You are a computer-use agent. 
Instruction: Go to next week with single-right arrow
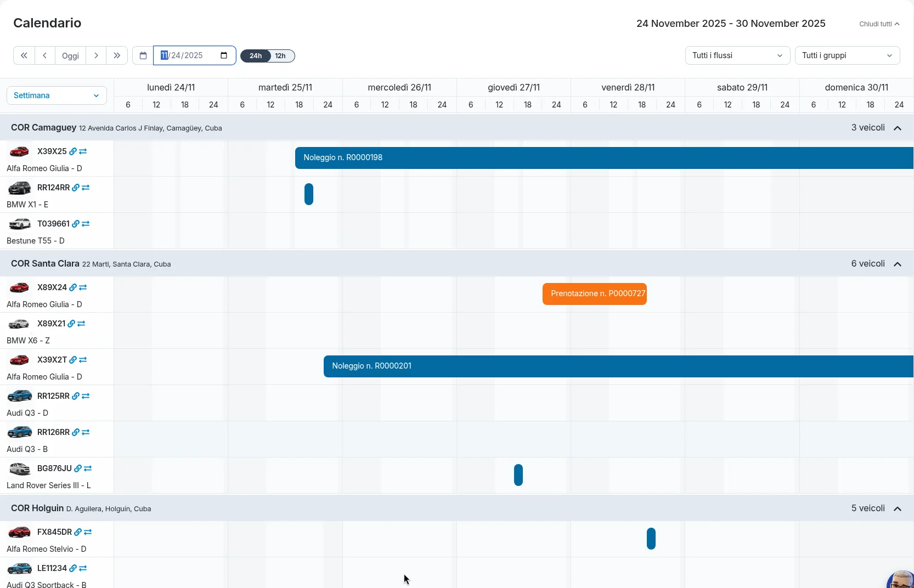96,55
